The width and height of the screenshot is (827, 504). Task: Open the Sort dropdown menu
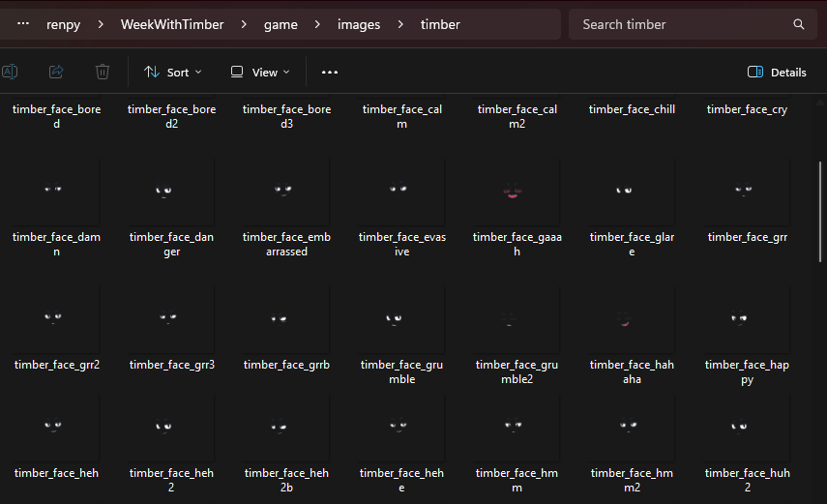click(x=173, y=73)
